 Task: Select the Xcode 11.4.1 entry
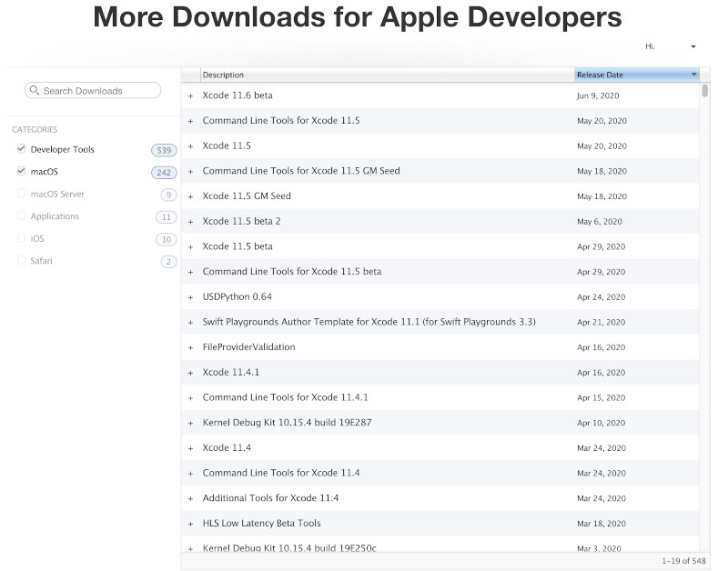231,372
